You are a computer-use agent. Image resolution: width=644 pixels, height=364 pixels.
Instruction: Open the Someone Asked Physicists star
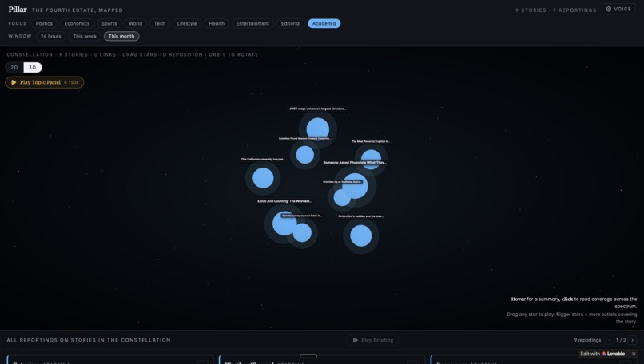(357, 185)
